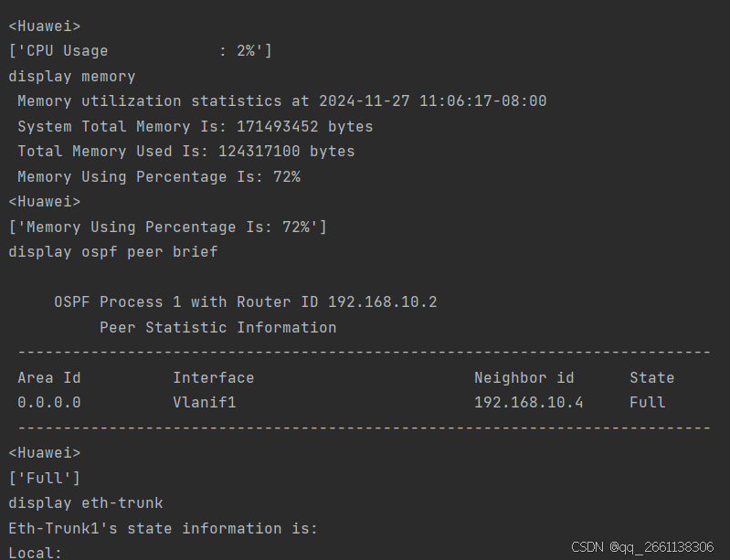Click the 'display ospf peer brief' command
730x560 pixels.
point(112,251)
